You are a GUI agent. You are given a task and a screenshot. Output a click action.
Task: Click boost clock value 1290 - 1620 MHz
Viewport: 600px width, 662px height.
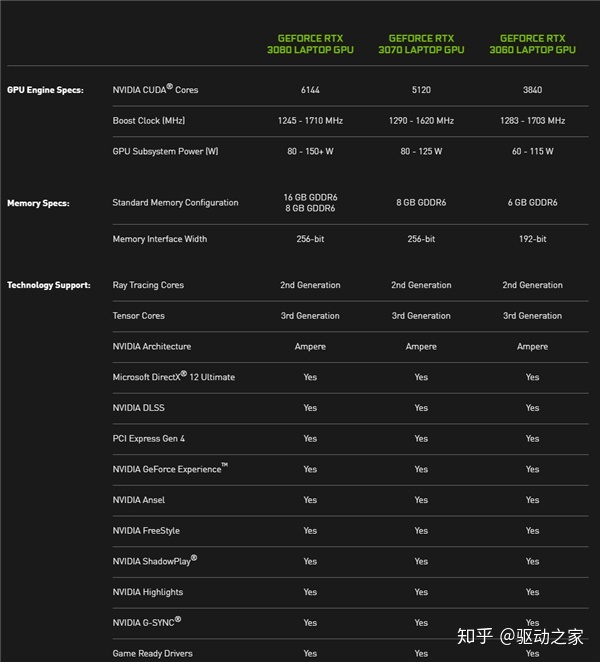[421, 121]
